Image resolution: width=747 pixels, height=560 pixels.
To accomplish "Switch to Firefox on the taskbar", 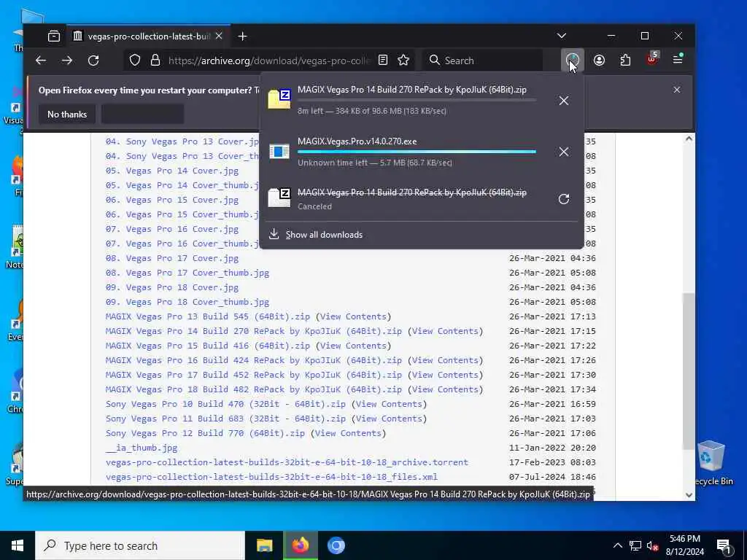I will 300,545.
